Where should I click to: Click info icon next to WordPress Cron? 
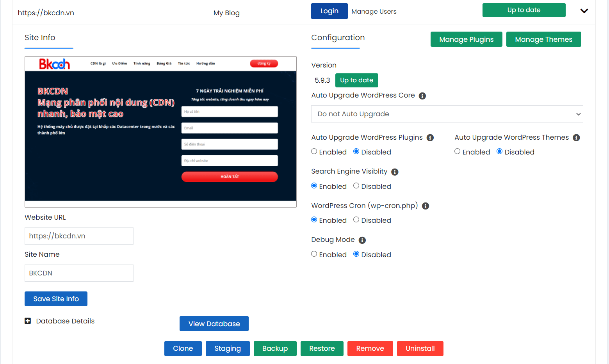[426, 206]
